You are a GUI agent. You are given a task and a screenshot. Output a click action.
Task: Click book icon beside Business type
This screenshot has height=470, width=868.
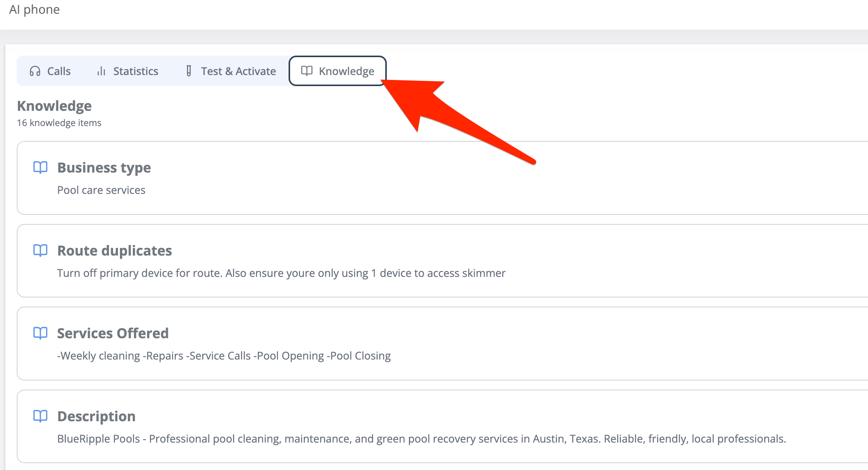pos(40,167)
